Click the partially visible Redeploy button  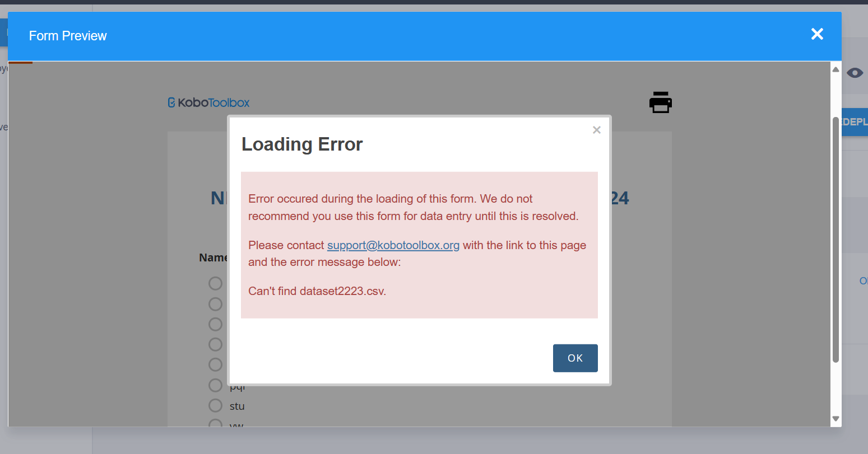855,122
